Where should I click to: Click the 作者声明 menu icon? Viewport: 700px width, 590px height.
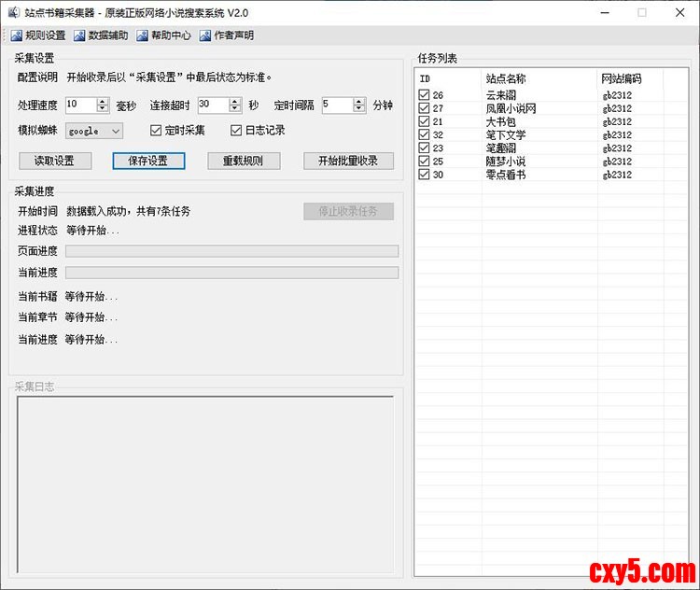click(x=205, y=35)
